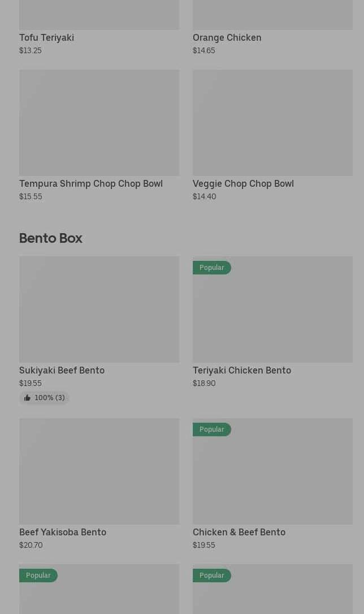Click the Popular badge on Chicken & Beef Bento

(211, 429)
